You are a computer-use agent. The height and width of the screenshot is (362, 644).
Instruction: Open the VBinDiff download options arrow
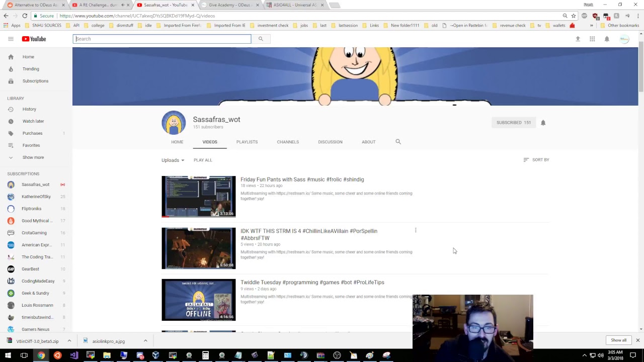[69, 341]
